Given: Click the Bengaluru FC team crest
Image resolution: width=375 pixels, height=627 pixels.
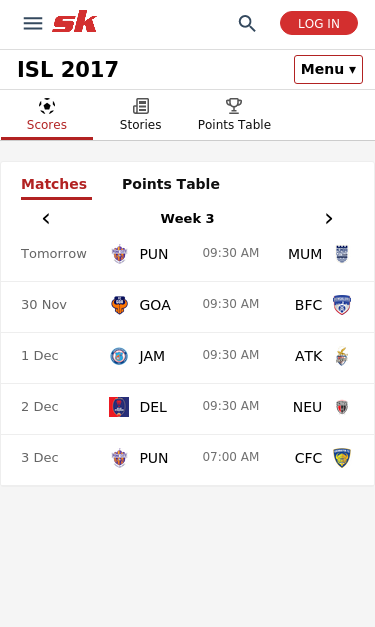Looking at the screenshot, I should [x=342, y=305].
